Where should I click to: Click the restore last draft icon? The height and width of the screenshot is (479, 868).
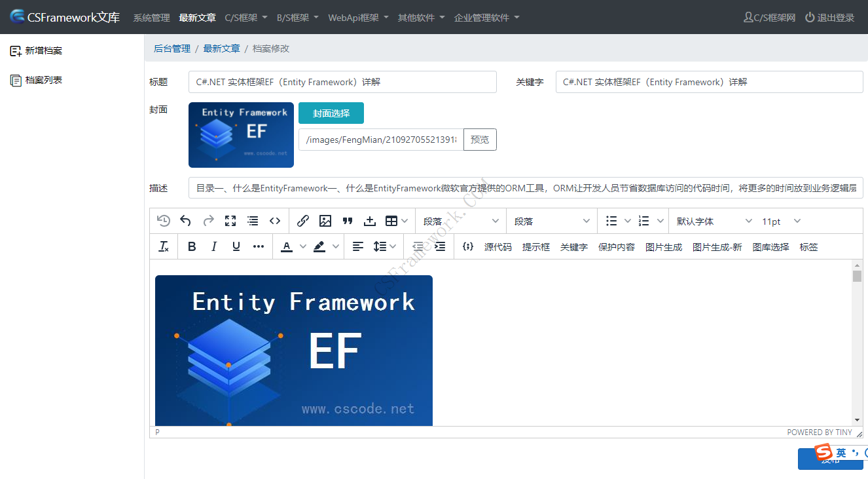[164, 221]
